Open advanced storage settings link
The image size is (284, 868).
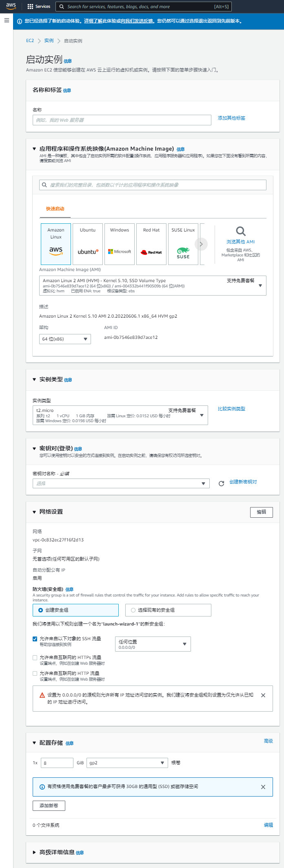[268, 741]
